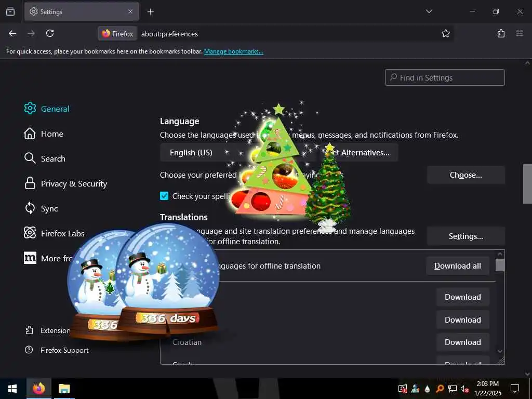
Task: Click the first Download button under Download all
Action: click(x=463, y=297)
